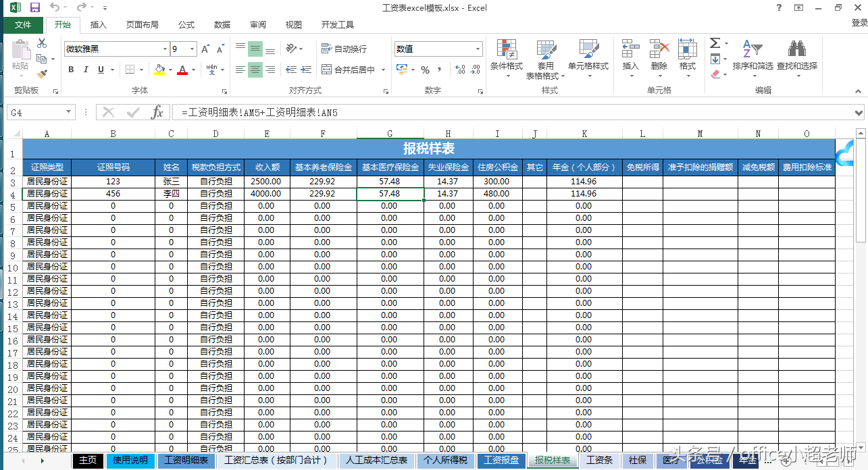
Task: Toggle underline formatting
Action: 101,70
